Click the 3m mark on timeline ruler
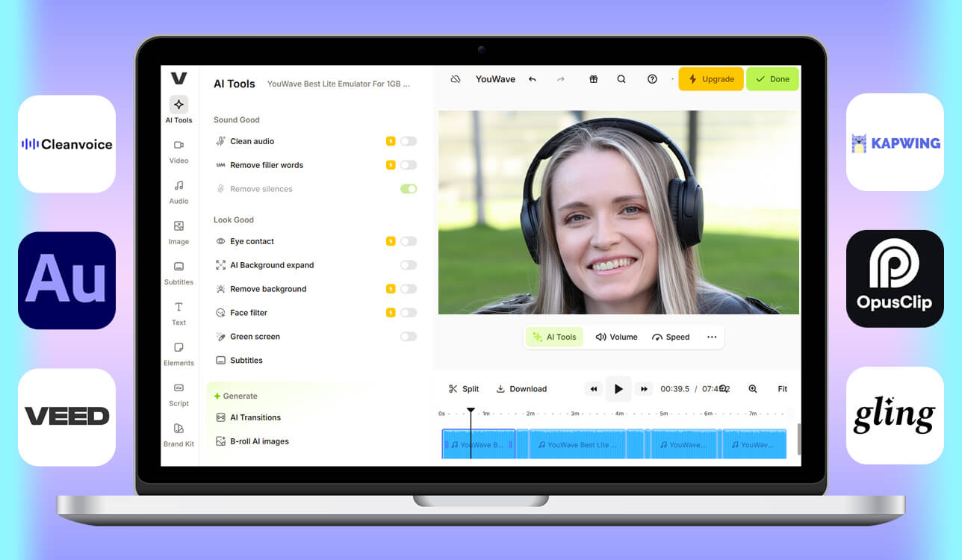The width and height of the screenshot is (962, 560). [x=575, y=413]
